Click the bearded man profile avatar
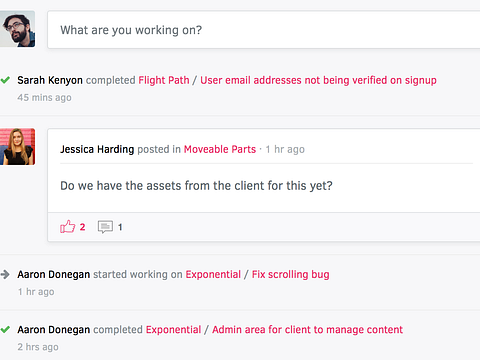The height and width of the screenshot is (360, 480). tap(17, 29)
